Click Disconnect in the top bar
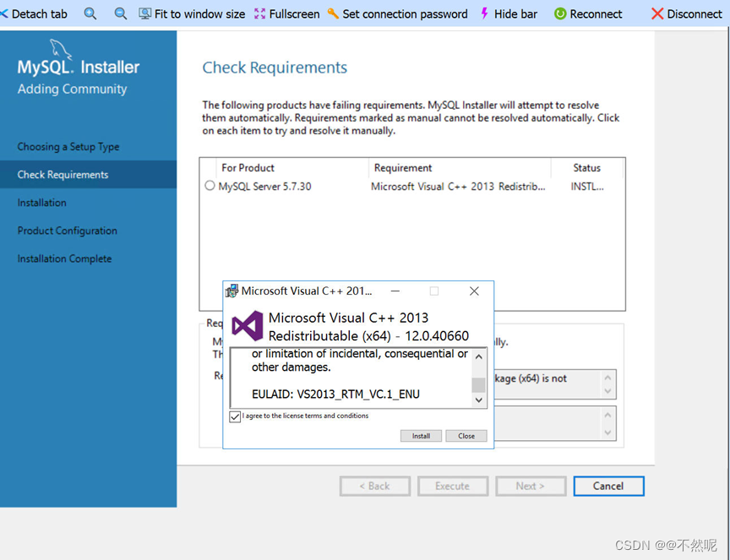 (687, 14)
